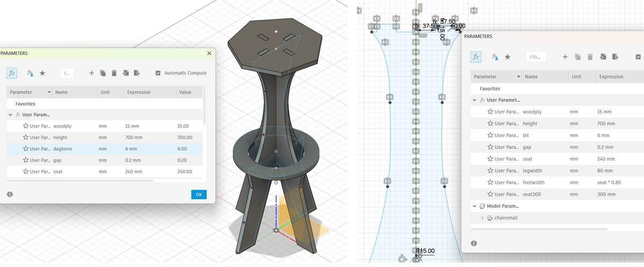
Task: Collapse Model Parameters group in right dialog
Action: 474,206
